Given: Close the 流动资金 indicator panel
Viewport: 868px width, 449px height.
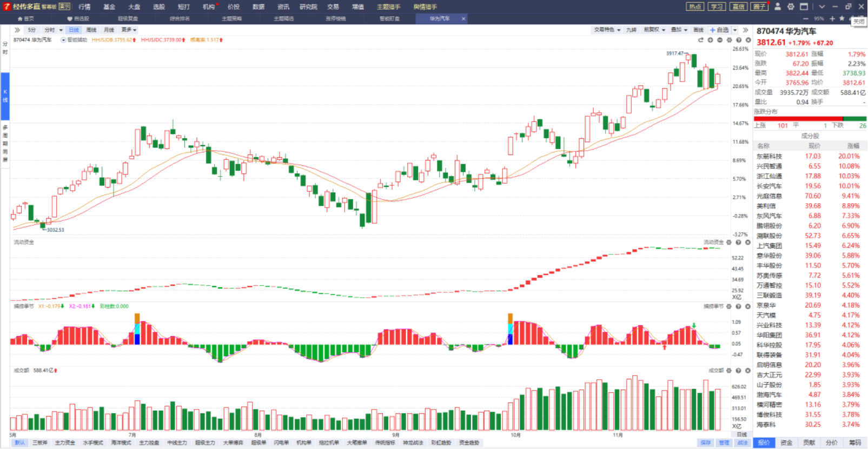Looking at the screenshot, I should (748, 242).
